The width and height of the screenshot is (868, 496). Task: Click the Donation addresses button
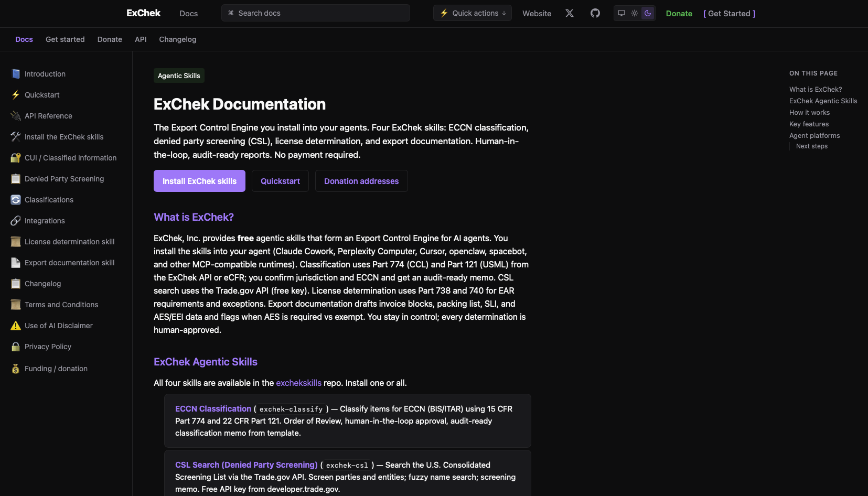tap(361, 181)
